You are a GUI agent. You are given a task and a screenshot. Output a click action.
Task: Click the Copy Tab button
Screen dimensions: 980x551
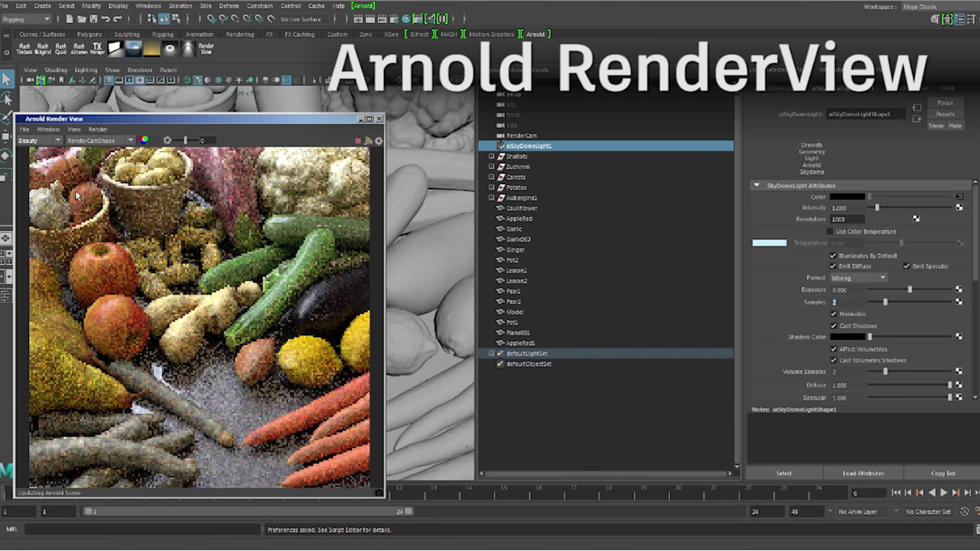[943, 473]
